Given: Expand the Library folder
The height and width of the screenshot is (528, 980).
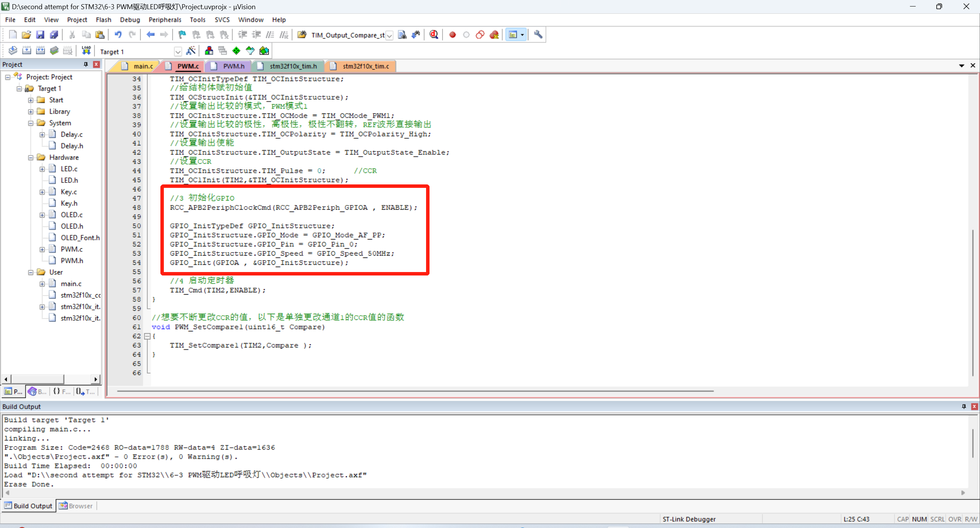Looking at the screenshot, I should pos(31,112).
